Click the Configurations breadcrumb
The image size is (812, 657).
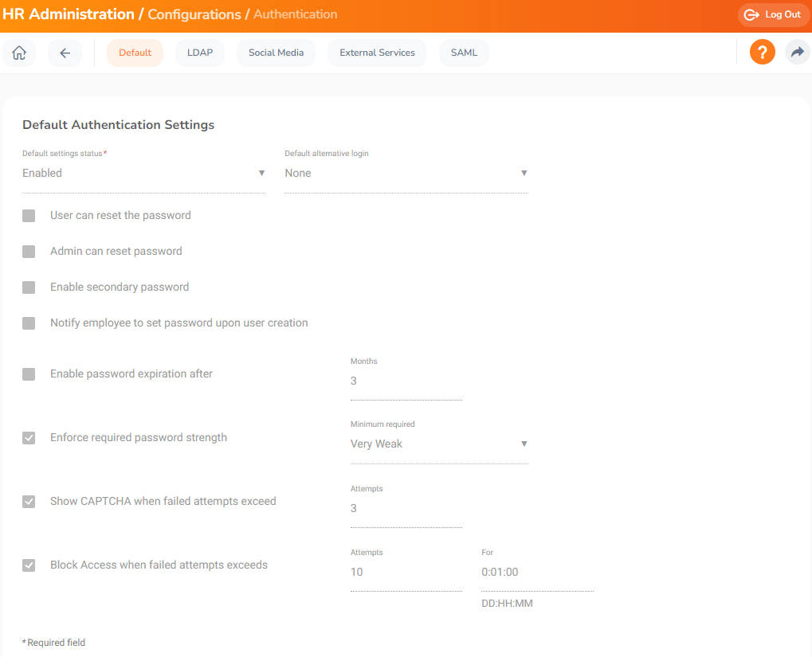click(x=194, y=14)
